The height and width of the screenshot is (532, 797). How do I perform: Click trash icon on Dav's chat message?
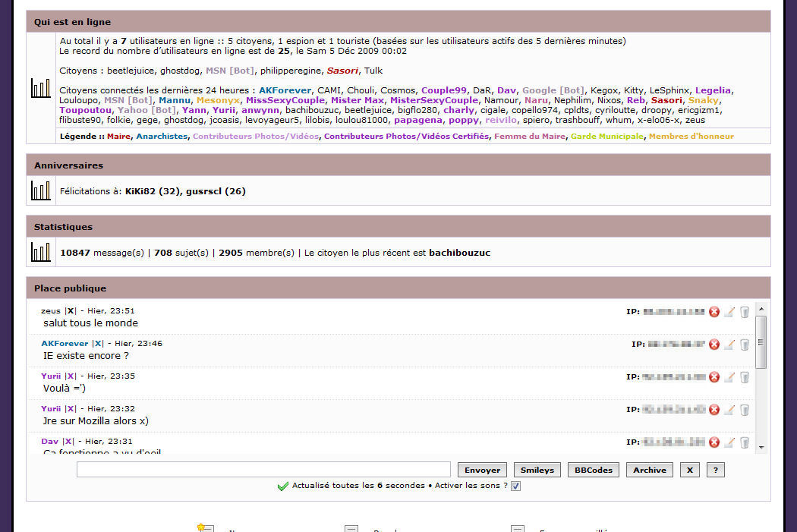coord(745,442)
